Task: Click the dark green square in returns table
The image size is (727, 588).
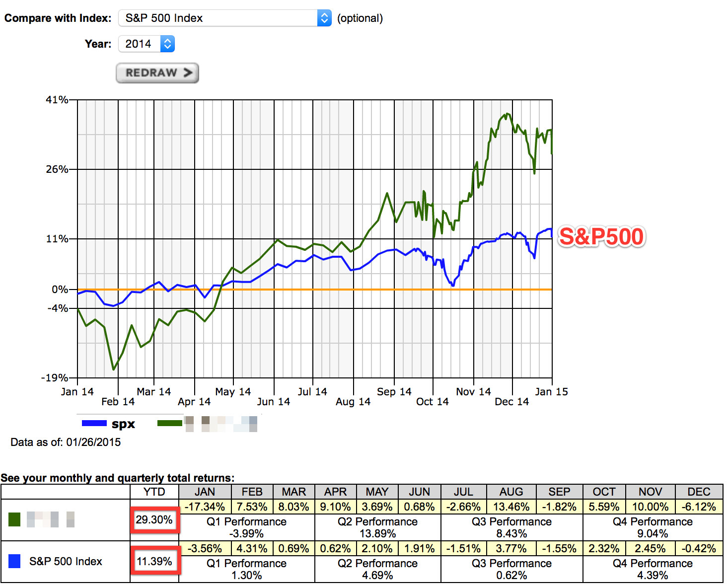Action: 15,519
